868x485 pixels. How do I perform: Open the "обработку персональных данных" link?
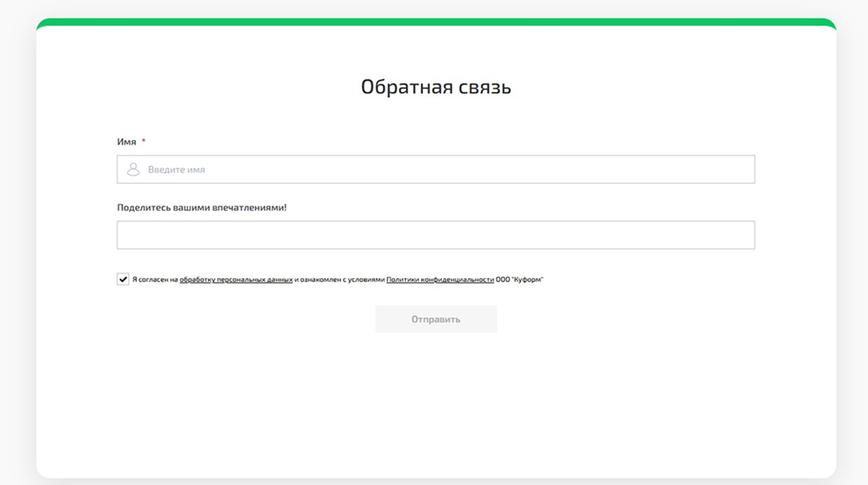tap(236, 280)
